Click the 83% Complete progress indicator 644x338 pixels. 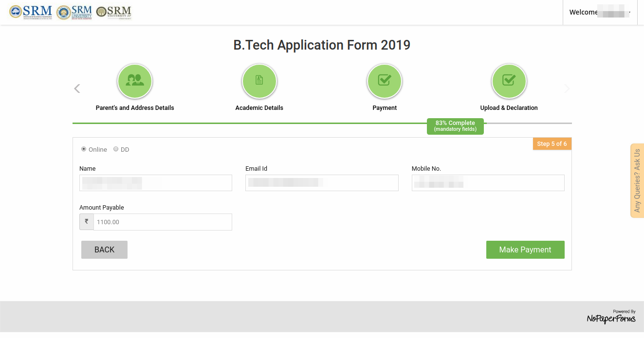click(455, 126)
